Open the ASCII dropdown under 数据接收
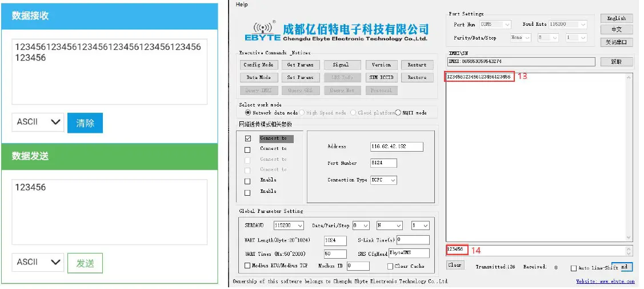The height and width of the screenshot is (289, 644). pyautogui.click(x=38, y=122)
